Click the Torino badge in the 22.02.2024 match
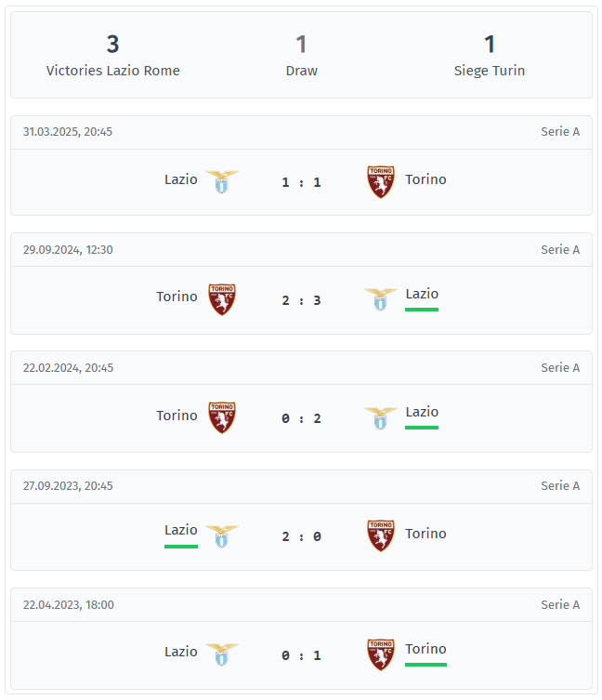602x700 pixels. pos(221,417)
